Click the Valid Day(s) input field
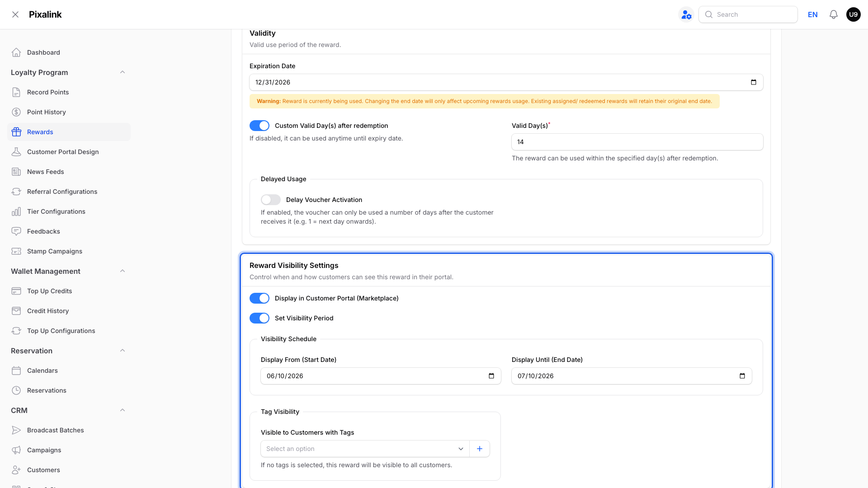This screenshot has width=868, height=488. (x=637, y=142)
